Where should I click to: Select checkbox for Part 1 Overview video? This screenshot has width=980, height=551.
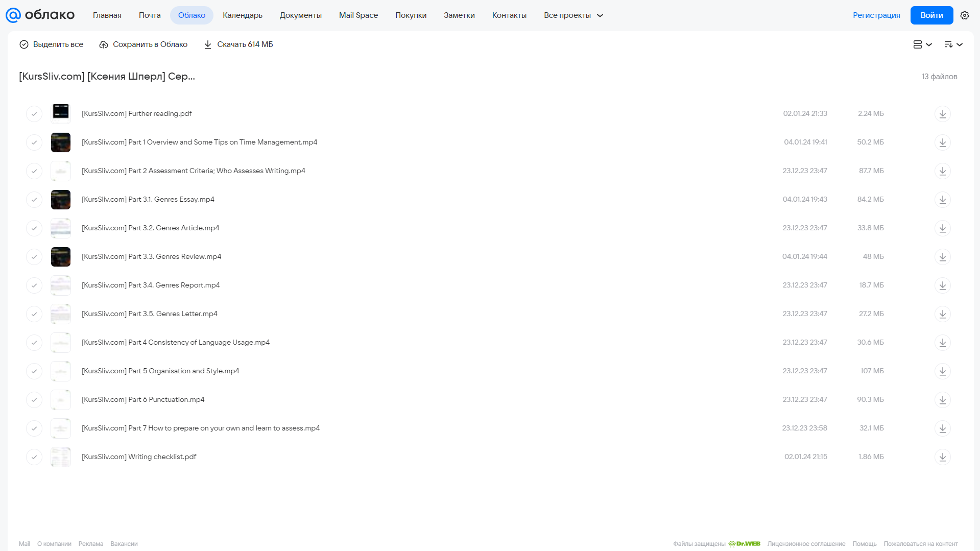[x=34, y=142]
